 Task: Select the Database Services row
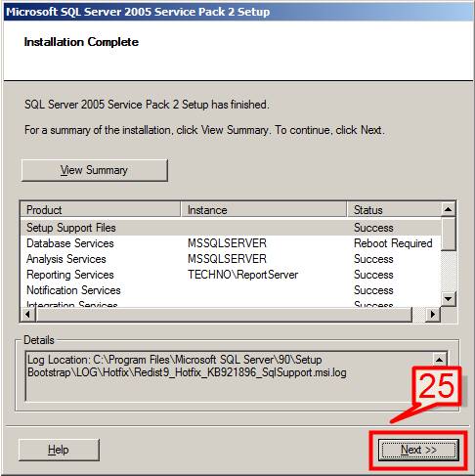pyautogui.click(x=231, y=243)
